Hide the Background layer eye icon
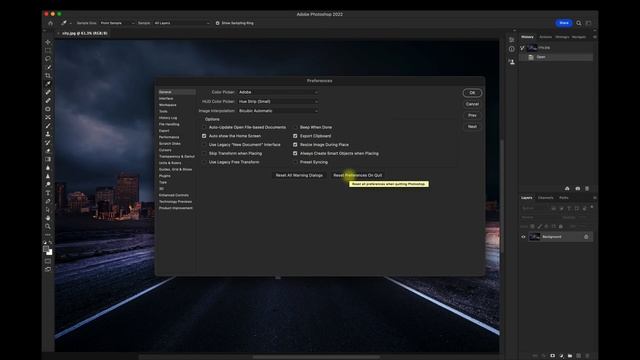The height and width of the screenshot is (360, 640). (523, 237)
